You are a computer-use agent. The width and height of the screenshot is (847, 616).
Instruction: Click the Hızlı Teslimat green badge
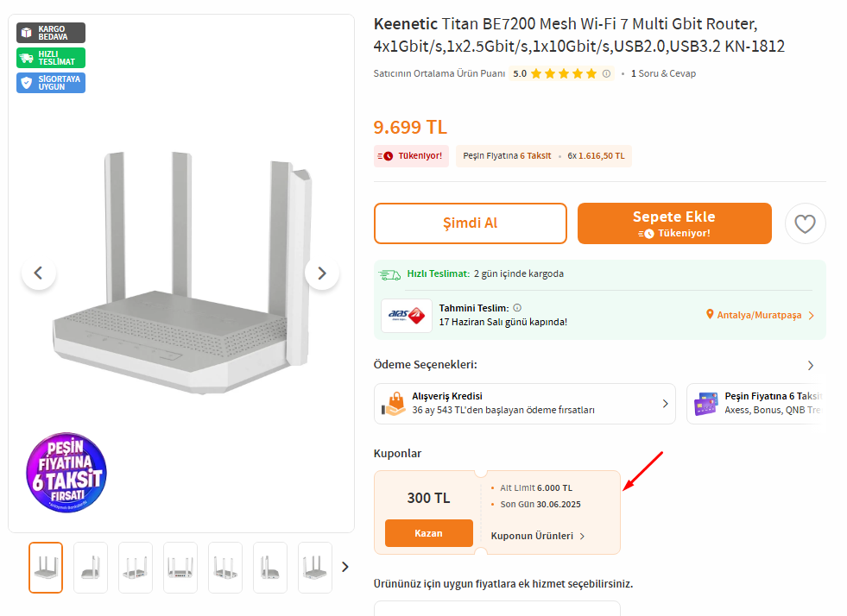(x=51, y=58)
